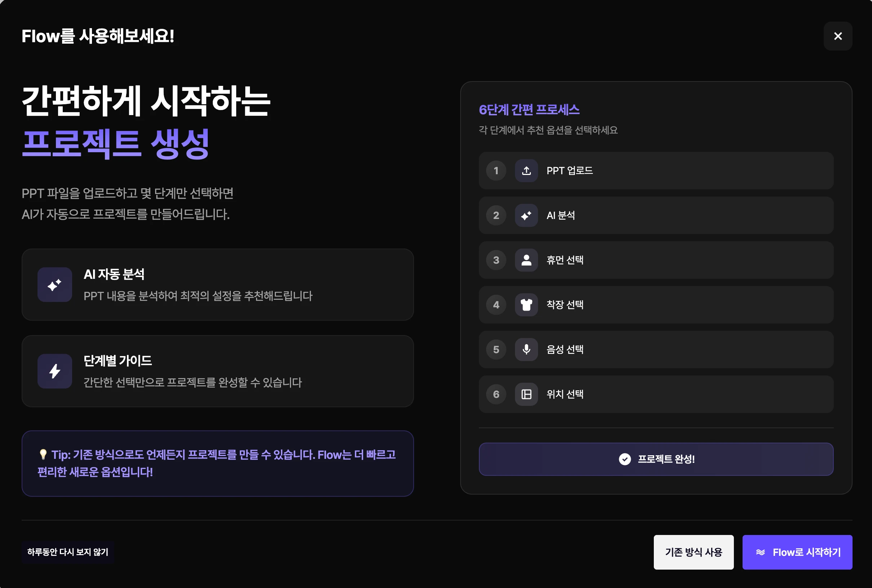Select step number 6 badge
The width and height of the screenshot is (872, 588).
(496, 394)
